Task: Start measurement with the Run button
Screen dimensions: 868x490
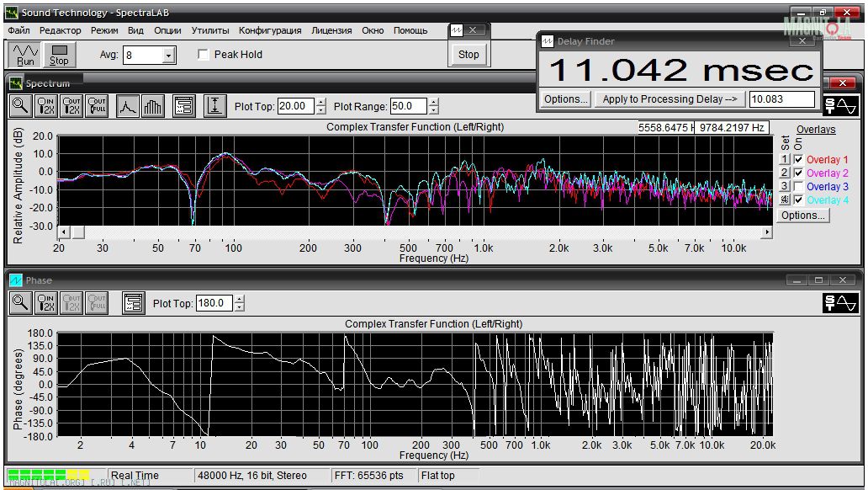Action: [25, 55]
